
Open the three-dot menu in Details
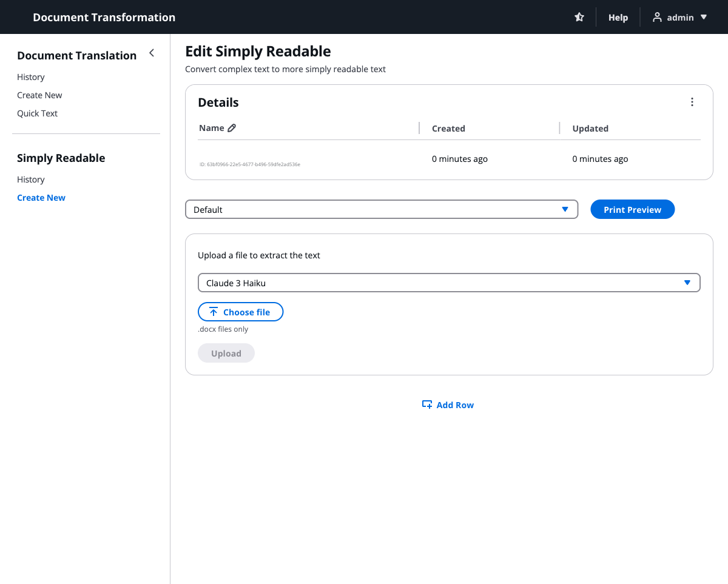(692, 102)
